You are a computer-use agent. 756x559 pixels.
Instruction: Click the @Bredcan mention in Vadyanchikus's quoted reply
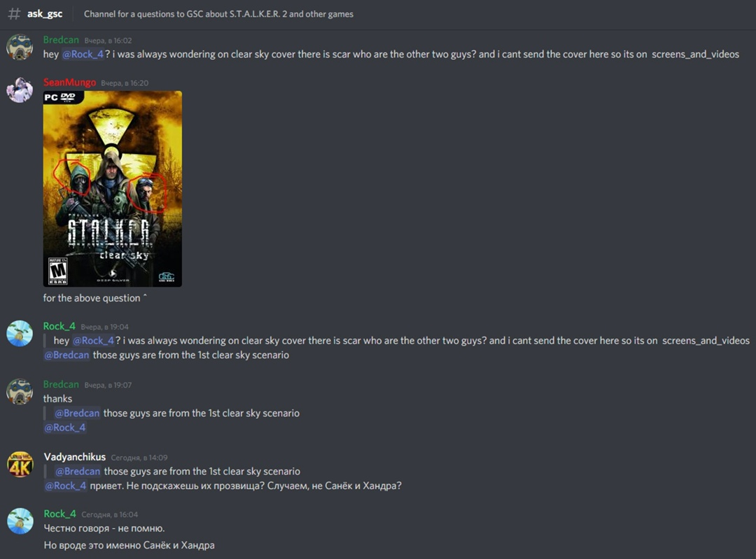pos(78,472)
